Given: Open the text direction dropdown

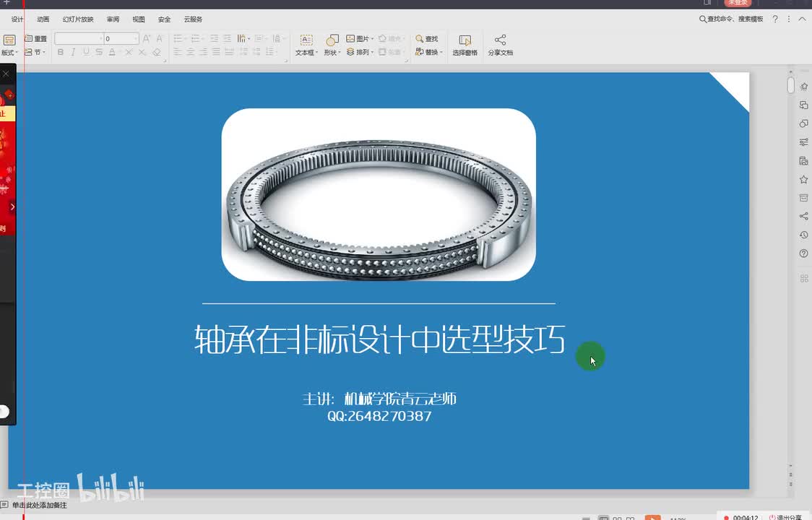Looking at the screenshot, I should 243,39.
